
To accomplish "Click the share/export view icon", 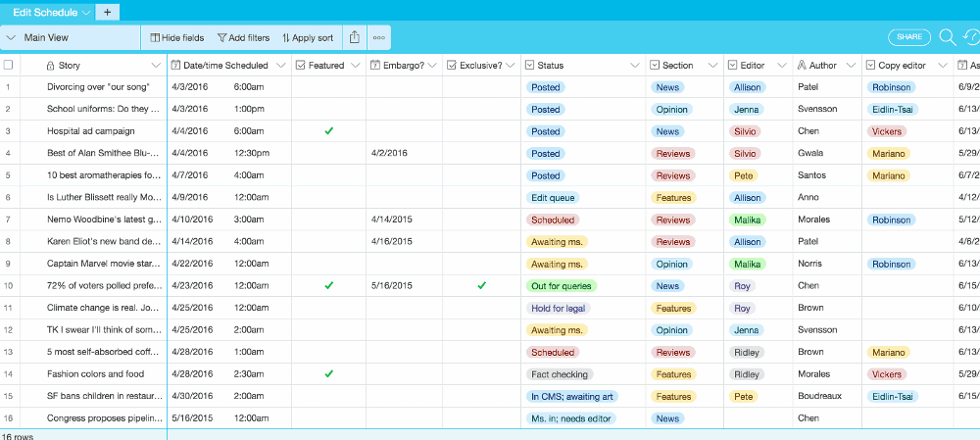I will [355, 37].
